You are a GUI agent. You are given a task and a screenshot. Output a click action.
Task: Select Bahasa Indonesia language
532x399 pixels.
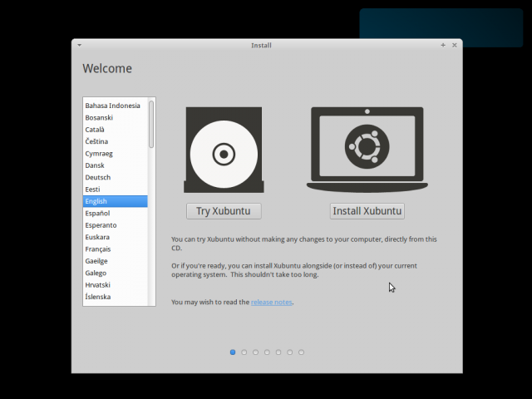pos(116,106)
